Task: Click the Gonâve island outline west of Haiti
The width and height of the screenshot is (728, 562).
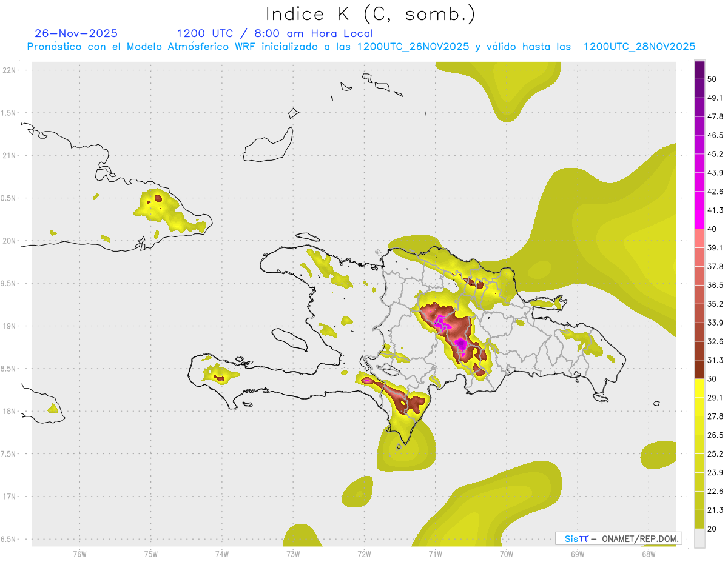Action: point(289,338)
